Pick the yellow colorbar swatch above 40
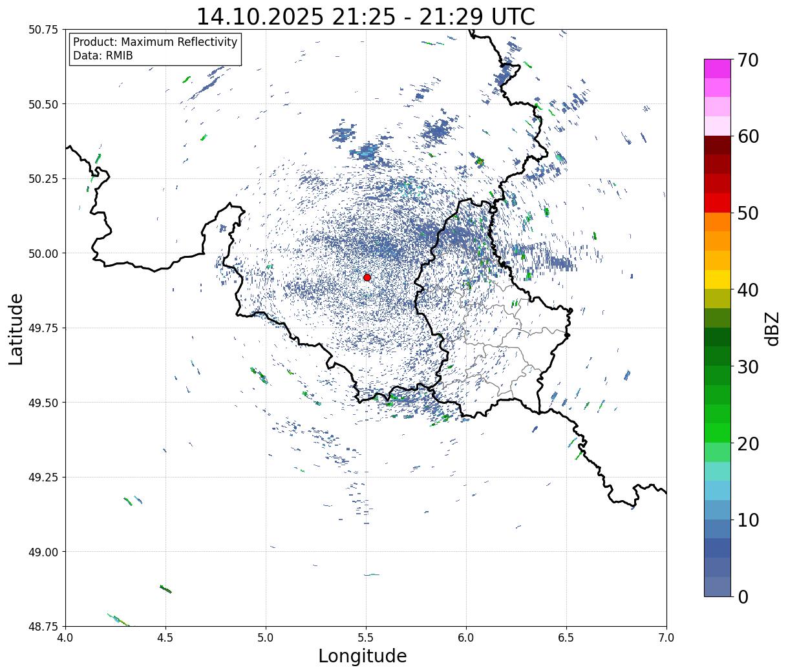This screenshot has width=788, height=672. [718, 279]
